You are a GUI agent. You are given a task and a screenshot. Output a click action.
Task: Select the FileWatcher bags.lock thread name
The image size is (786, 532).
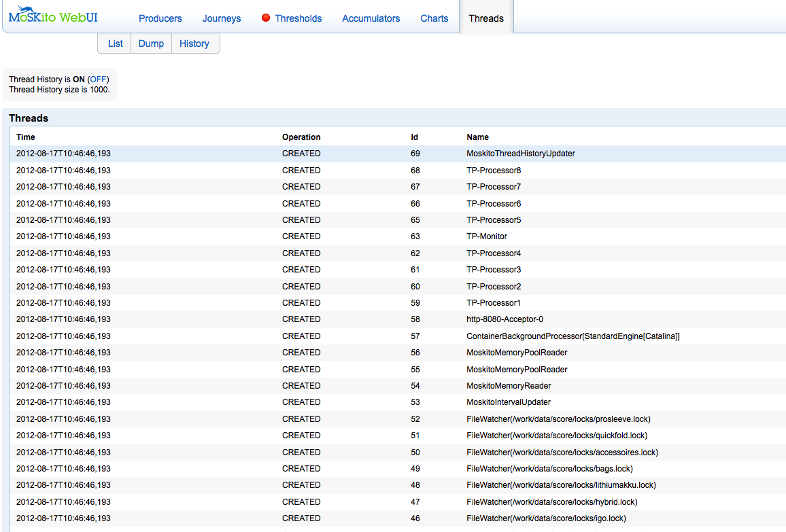point(550,469)
